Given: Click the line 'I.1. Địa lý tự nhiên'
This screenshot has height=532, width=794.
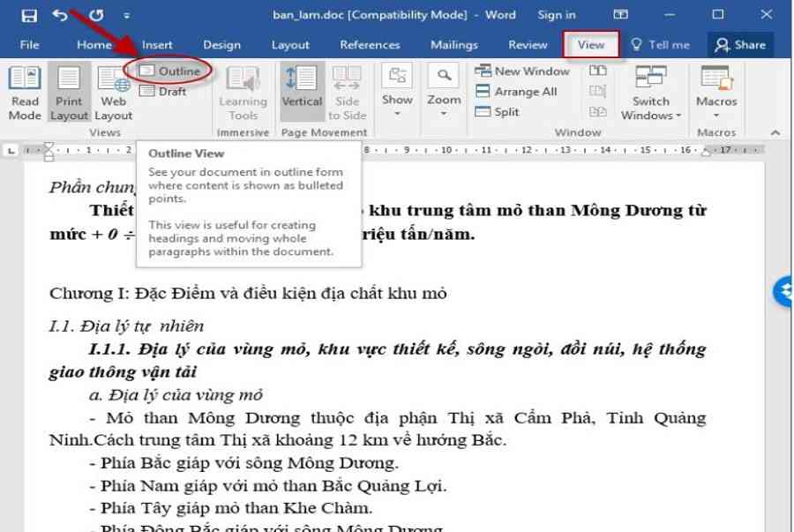Looking at the screenshot, I should point(126,326).
